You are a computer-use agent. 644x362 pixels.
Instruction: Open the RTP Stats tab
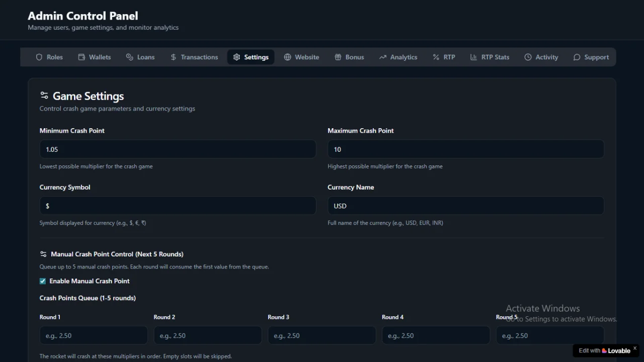click(490, 57)
